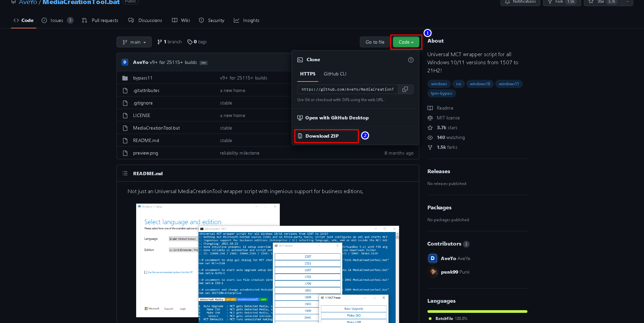
Task: Open the bypass11 folder
Action: (x=143, y=78)
